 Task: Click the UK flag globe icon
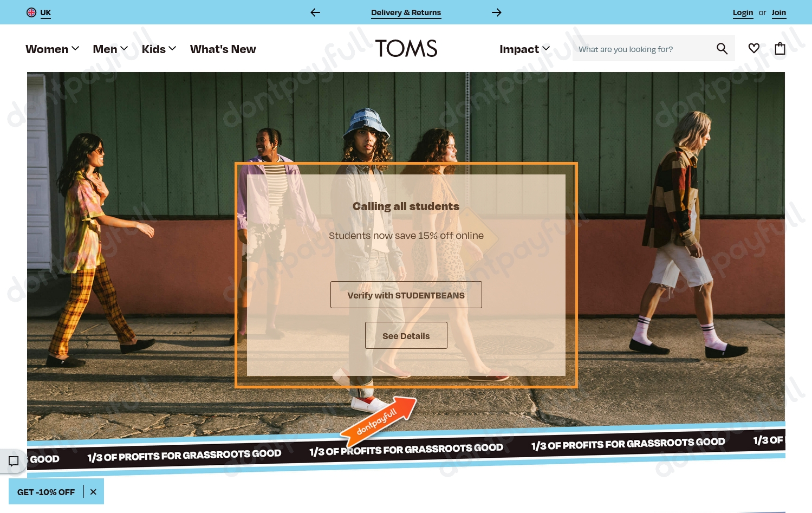pos(31,12)
